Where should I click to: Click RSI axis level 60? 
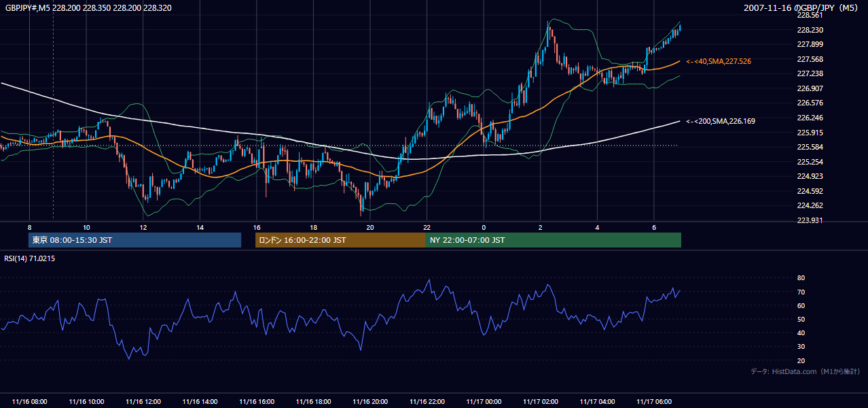tap(801, 305)
